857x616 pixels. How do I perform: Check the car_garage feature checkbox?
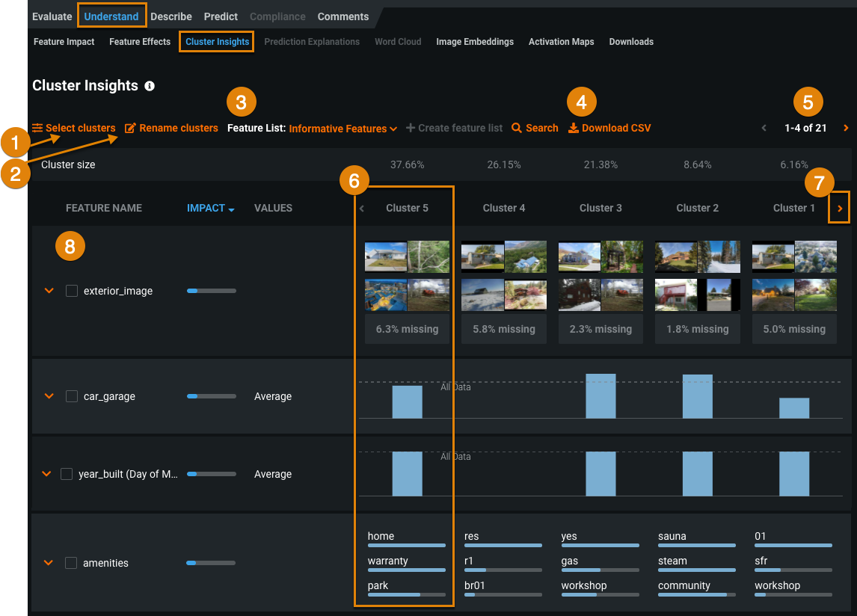(72, 396)
